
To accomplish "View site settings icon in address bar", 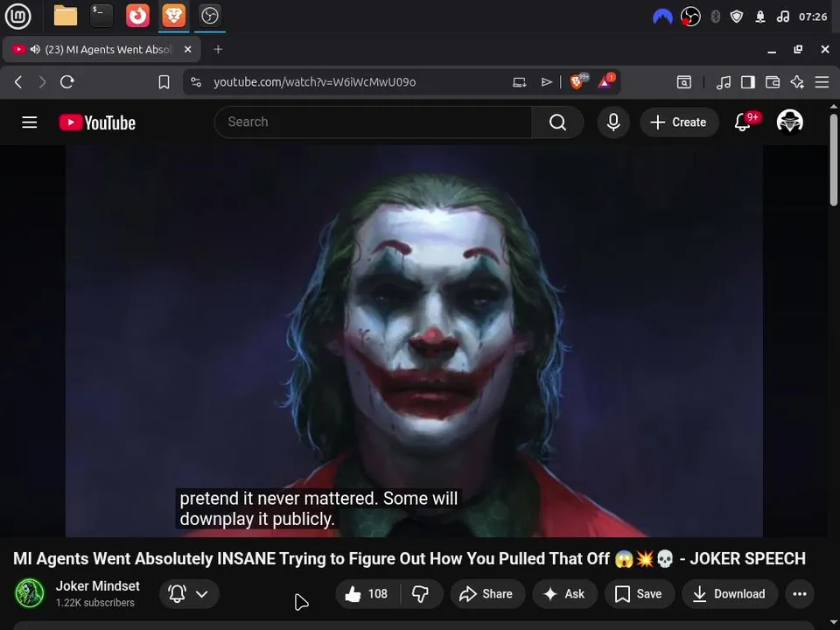I will coord(196,82).
